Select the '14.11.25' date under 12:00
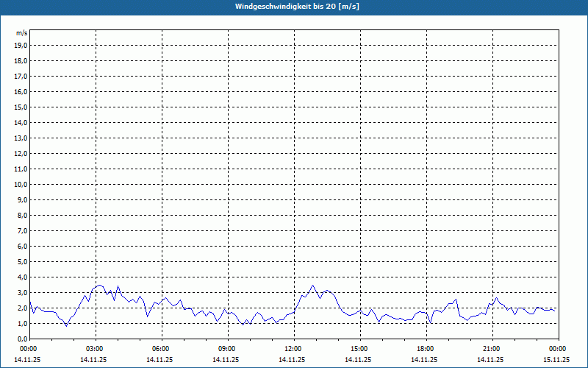Viewport: 588px width, 368px height. tap(292, 359)
